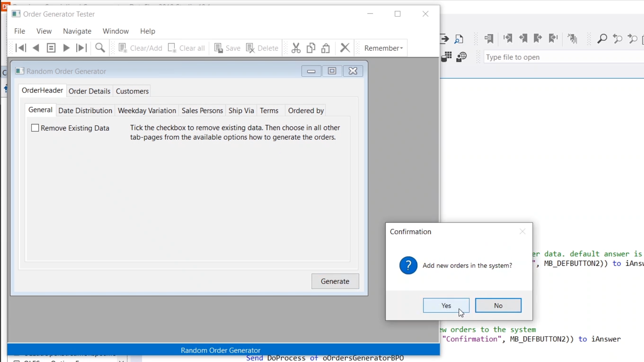Click the find magnifier icon in Studio toolbar
This screenshot has height=362, width=644.
point(602,39)
